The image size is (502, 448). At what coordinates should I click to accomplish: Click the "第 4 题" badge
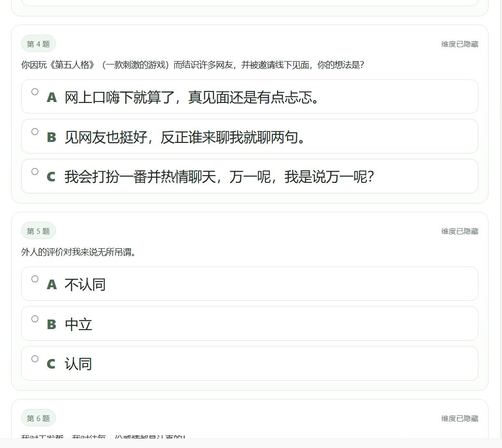click(38, 43)
